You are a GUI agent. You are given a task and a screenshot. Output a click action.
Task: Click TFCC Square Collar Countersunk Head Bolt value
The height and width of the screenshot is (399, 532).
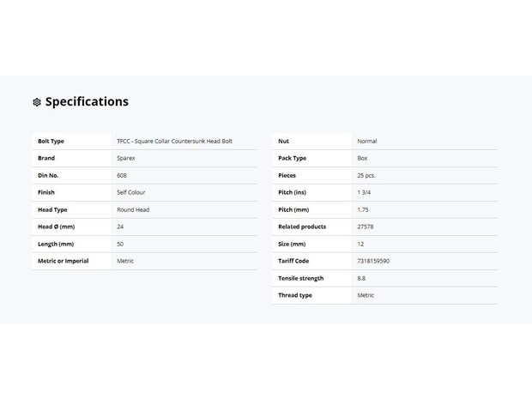[x=174, y=141]
